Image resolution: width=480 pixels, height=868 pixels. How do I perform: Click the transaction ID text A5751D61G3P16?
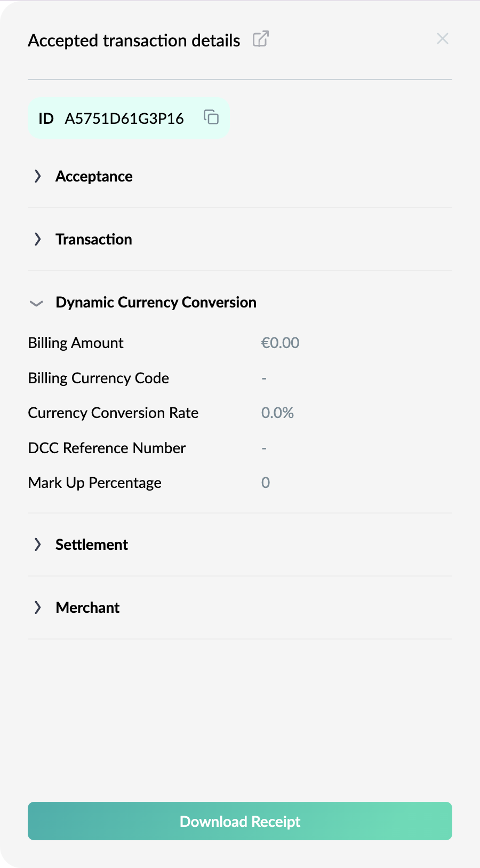click(124, 119)
